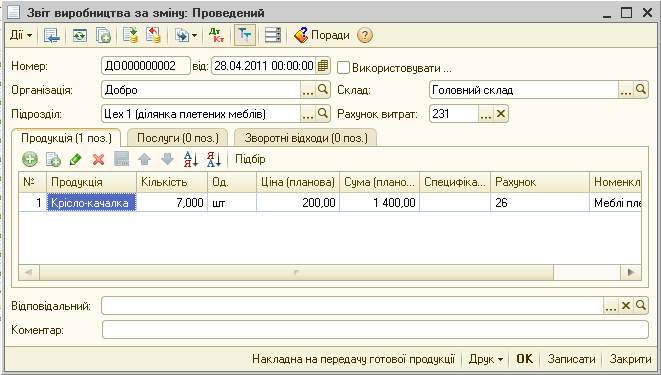
Task: Copy the row with the copy-row icon
Action: (x=53, y=159)
